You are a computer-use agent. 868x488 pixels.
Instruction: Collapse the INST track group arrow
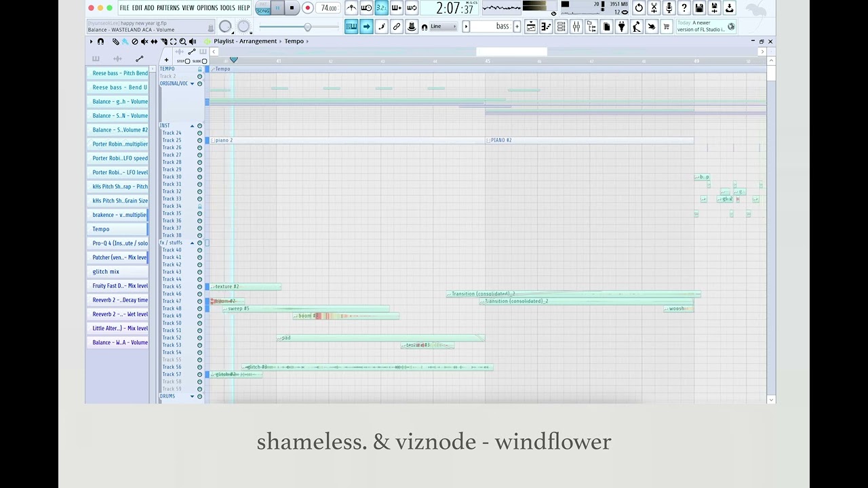coord(192,126)
